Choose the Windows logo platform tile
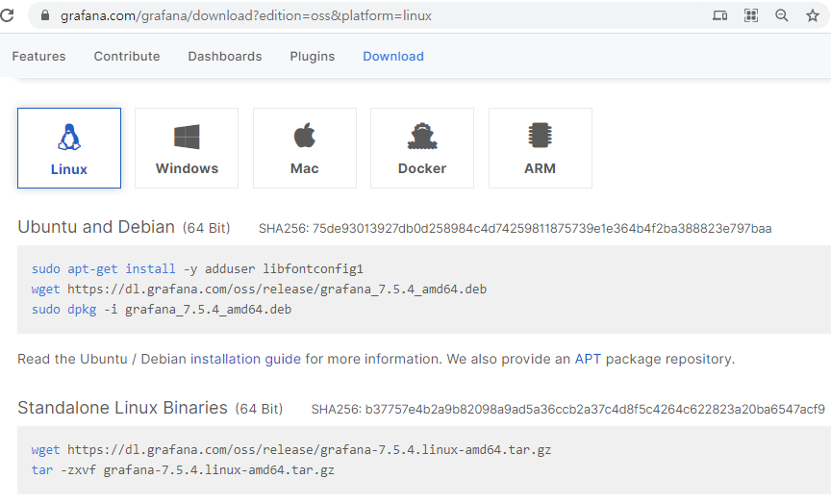The width and height of the screenshot is (831, 504). tap(187, 148)
